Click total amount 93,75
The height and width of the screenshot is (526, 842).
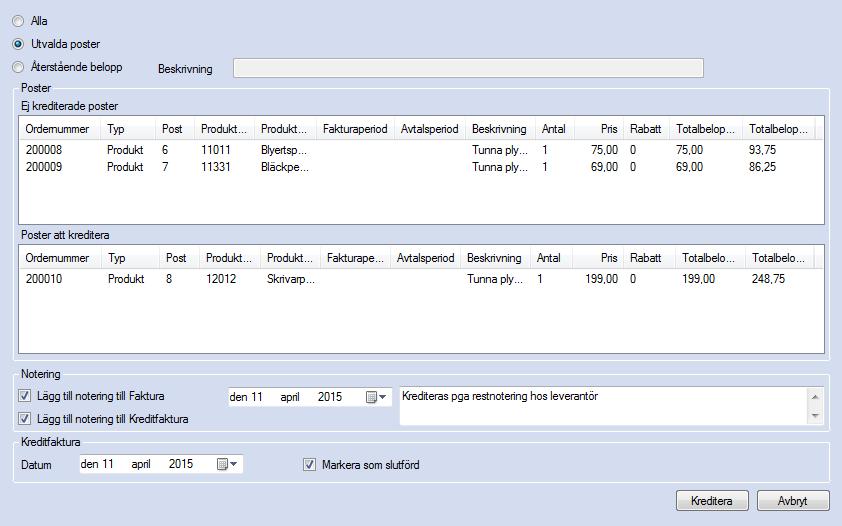[763, 150]
